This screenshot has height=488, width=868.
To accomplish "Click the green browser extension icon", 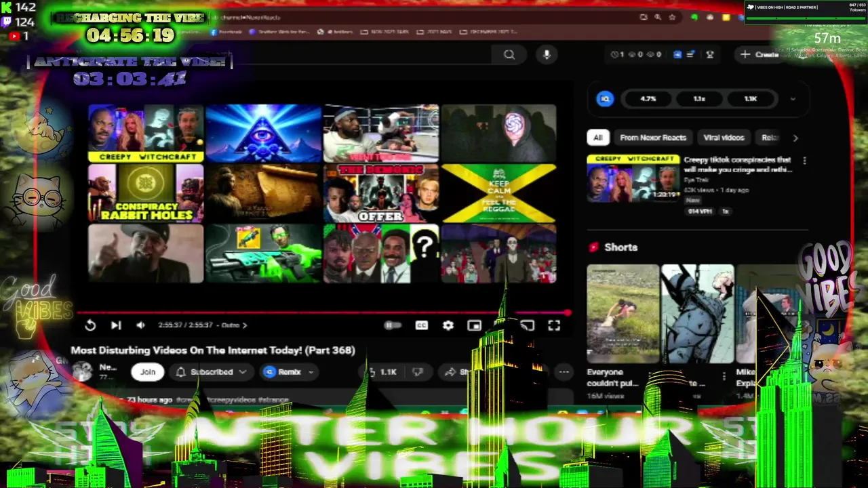I will click(x=694, y=17).
